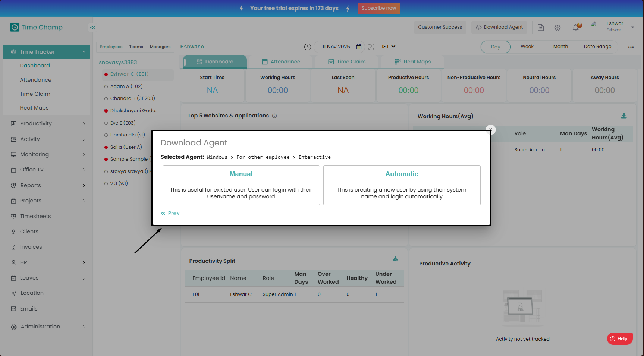
Task: Open the Customer Success button
Action: pos(440,27)
